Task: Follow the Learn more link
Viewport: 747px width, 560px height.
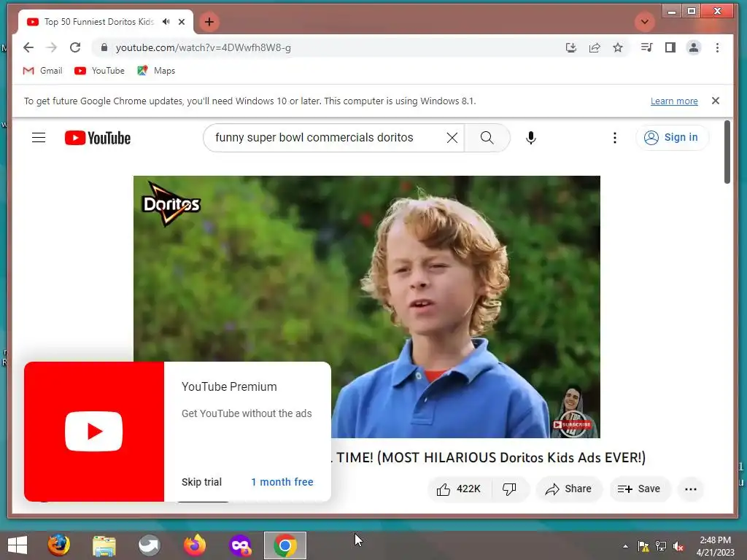Action: pos(674,101)
